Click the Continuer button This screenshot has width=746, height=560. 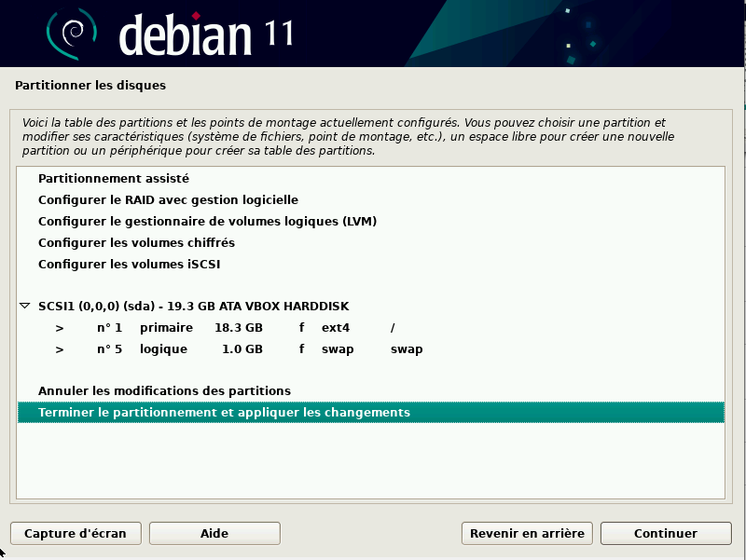[x=666, y=533]
